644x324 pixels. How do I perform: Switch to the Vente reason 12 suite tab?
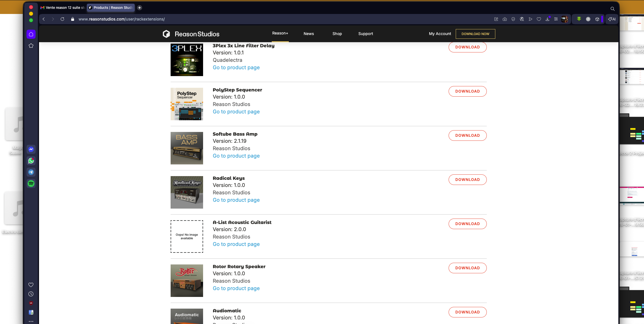coord(63,8)
